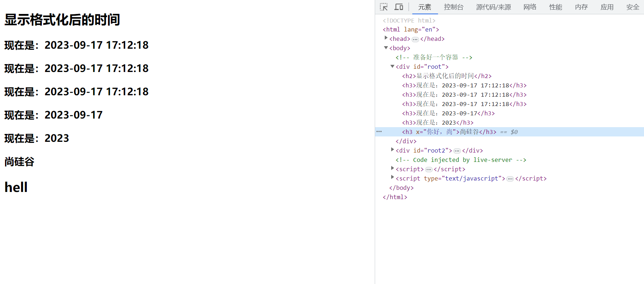Click the page text 现在是: 2023

point(37,138)
